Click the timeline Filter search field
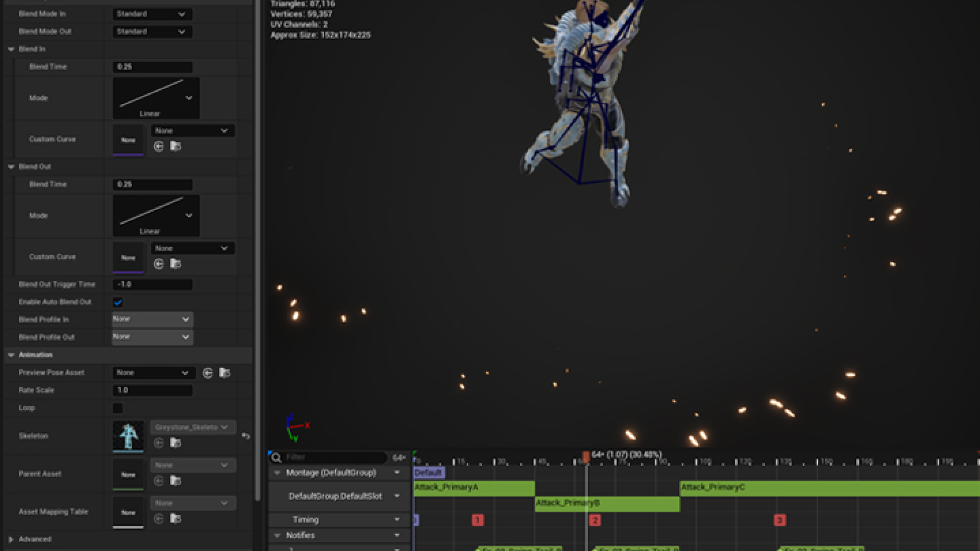This screenshot has width=980, height=551. [x=329, y=458]
